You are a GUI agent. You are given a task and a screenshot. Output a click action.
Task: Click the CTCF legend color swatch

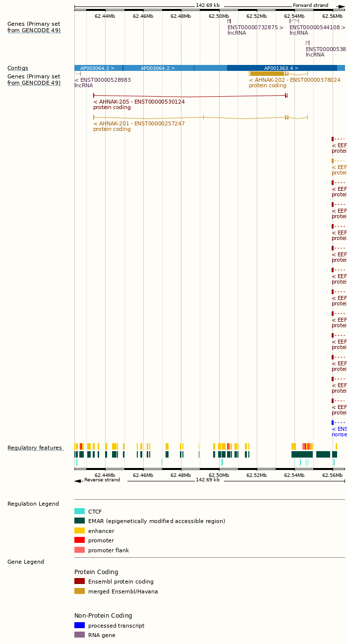(x=79, y=511)
